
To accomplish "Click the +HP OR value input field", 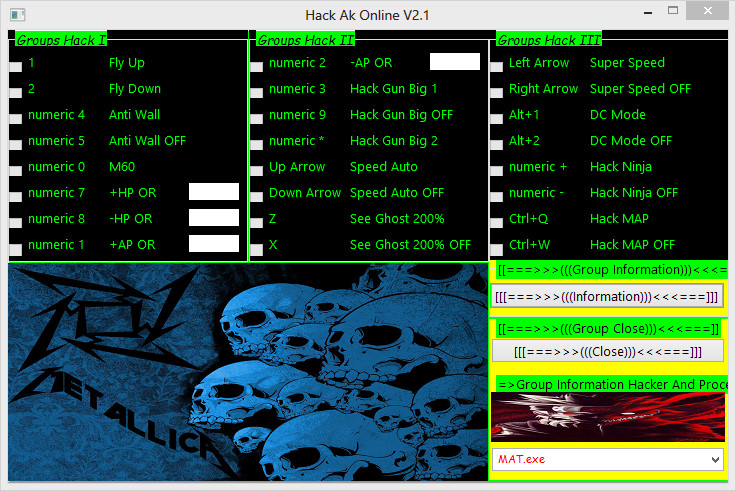I will [x=214, y=192].
